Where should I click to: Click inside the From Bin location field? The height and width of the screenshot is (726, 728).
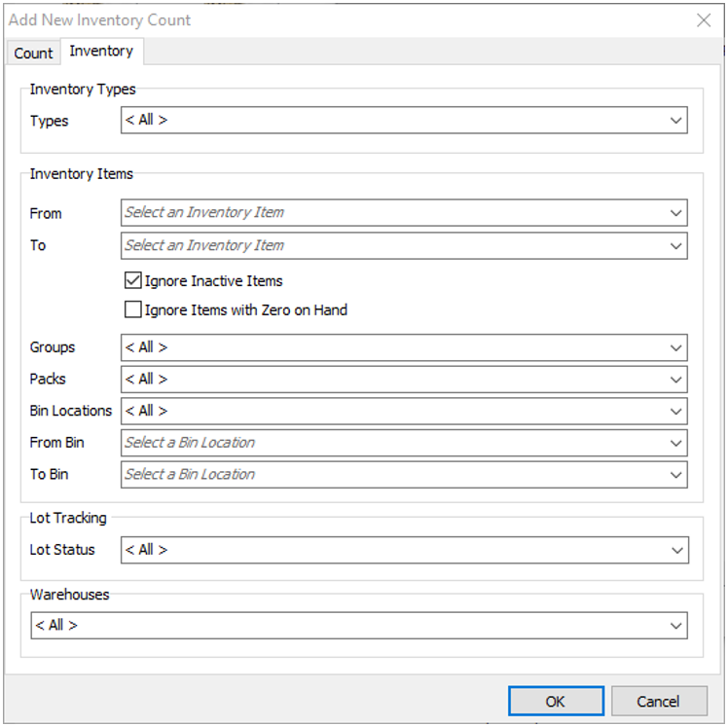pyautogui.click(x=389, y=443)
